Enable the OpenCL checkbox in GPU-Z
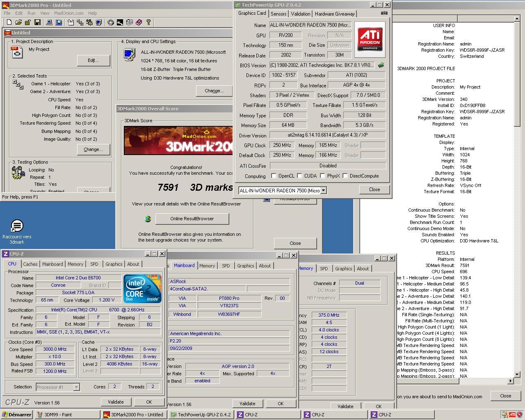Screen dimensions: 525x420 click(x=274, y=176)
